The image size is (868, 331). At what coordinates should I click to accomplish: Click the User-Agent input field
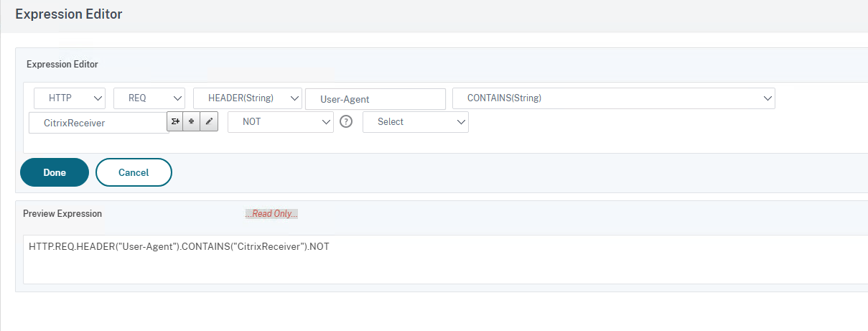375,99
